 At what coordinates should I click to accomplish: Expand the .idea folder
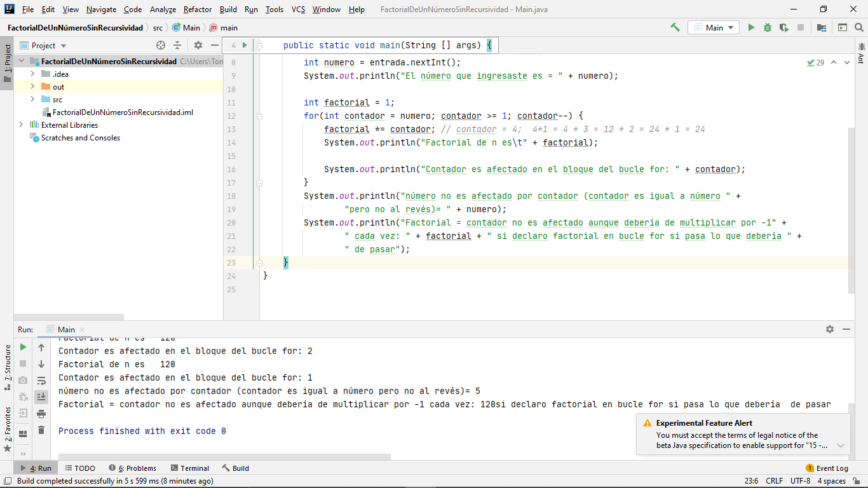point(33,74)
